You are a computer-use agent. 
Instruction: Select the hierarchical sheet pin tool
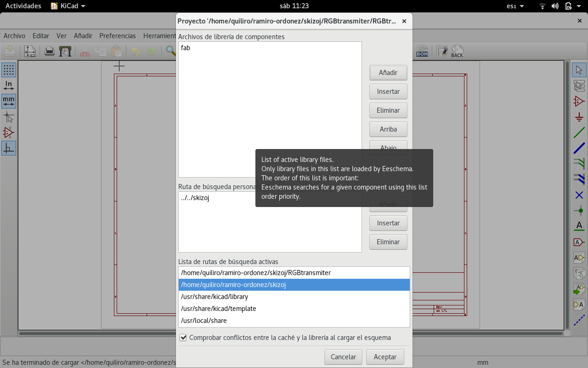pos(579,305)
